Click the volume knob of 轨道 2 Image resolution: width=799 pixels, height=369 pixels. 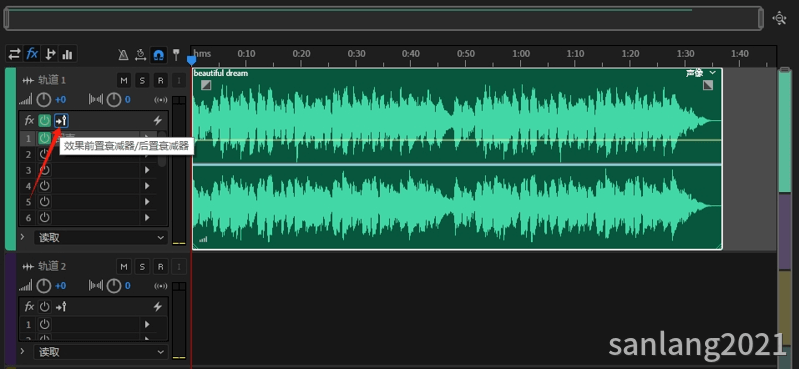[44, 286]
